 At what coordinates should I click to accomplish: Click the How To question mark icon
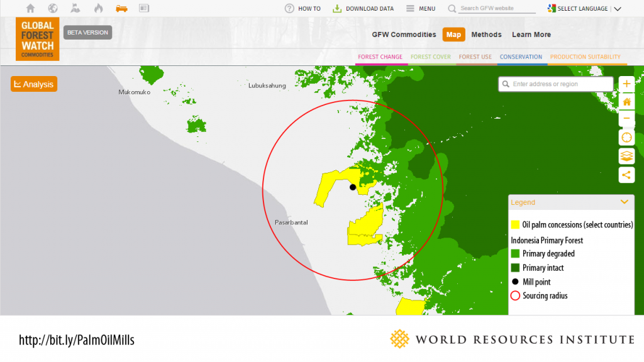pyautogui.click(x=289, y=8)
